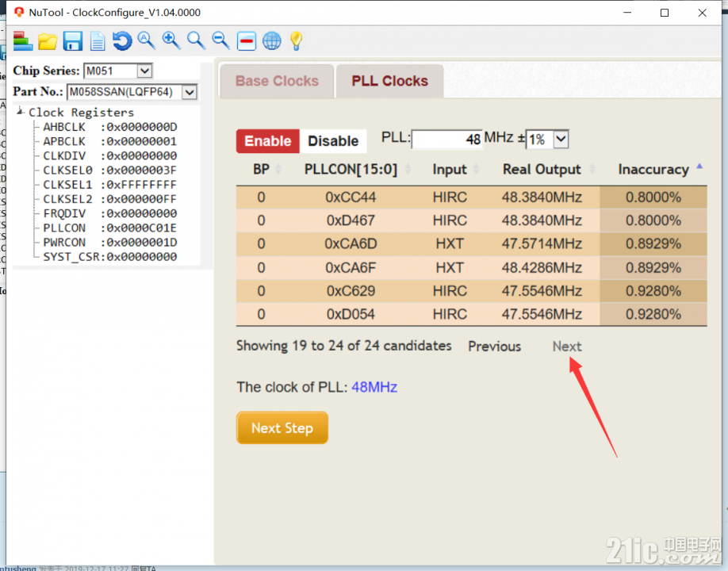Select Disable for the PLL
Viewport: 728px width, 571px height.
click(333, 140)
